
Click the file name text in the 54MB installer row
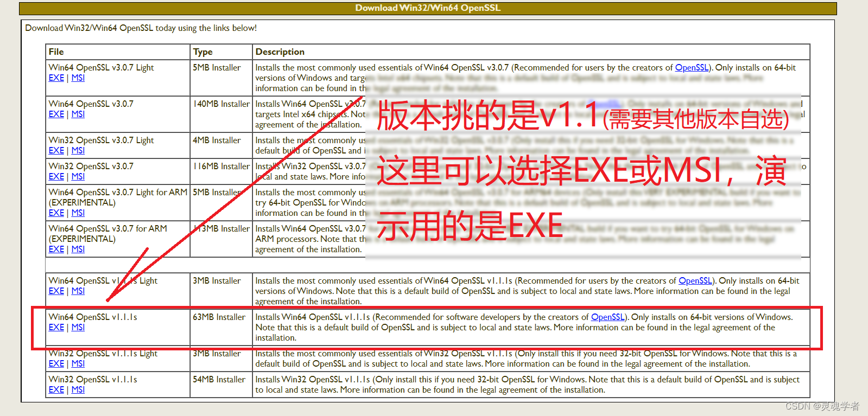pos(93,380)
